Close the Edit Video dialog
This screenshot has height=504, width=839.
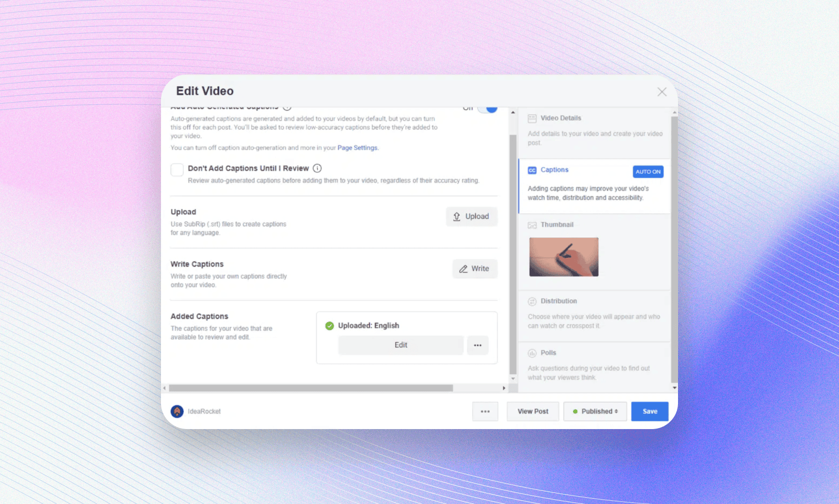click(x=662, y=92)
